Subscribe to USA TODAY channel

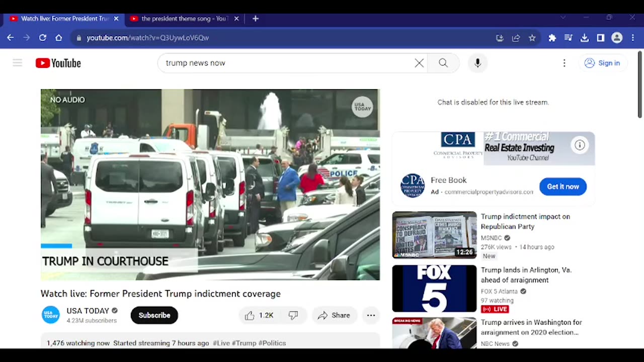point(154,315)
